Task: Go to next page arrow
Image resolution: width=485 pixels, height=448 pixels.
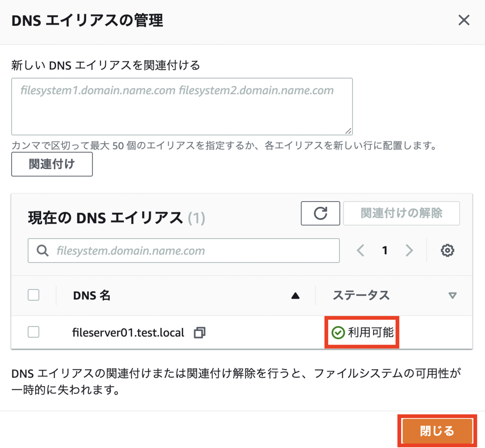Action: tap(409, 250)
